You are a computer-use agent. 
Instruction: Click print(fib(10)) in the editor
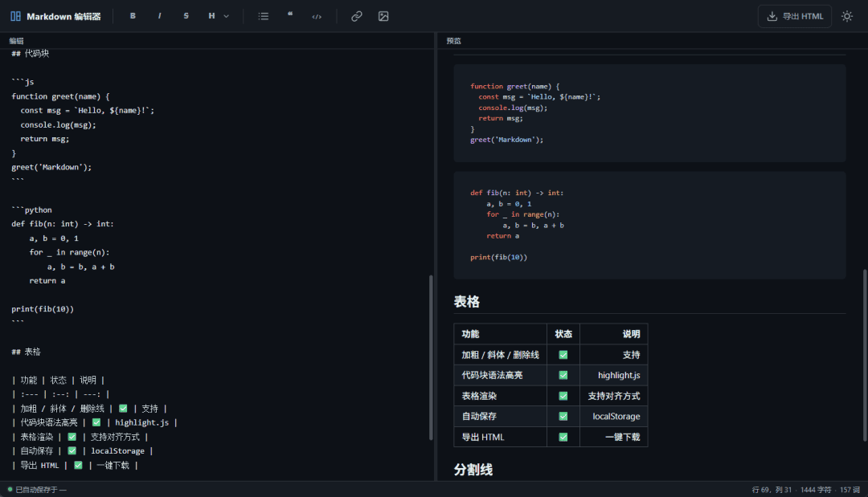43,309
